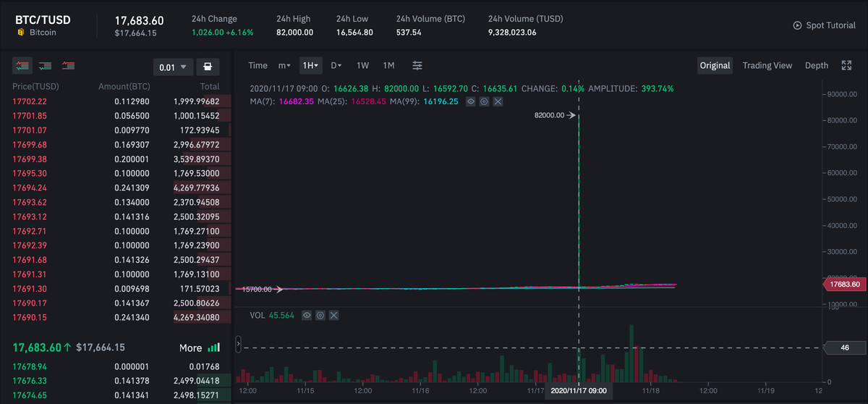Click the 15700.00 low marker on chart

click(257, 290)
